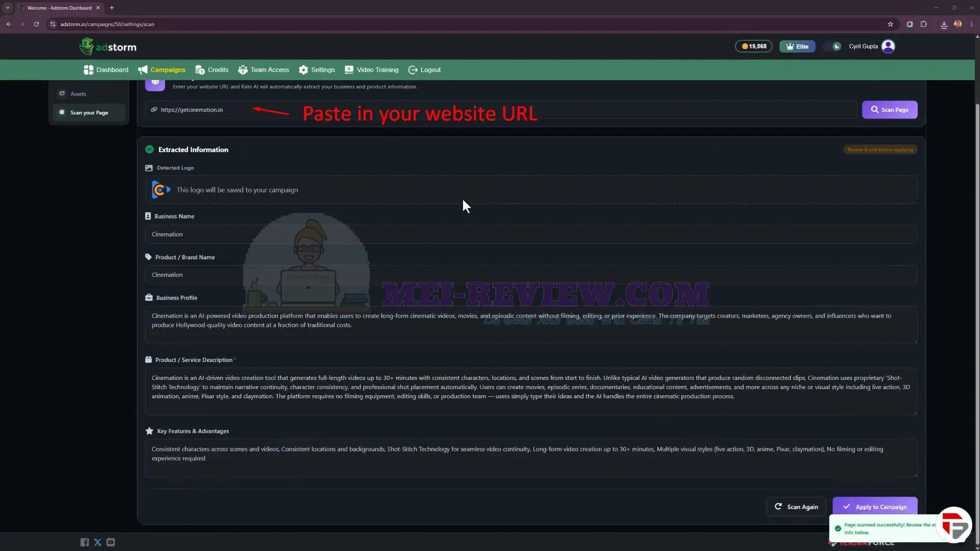Click the Elite plan badge
The width and height of the screenshot is (980, 551).
(x=797, y=46)
